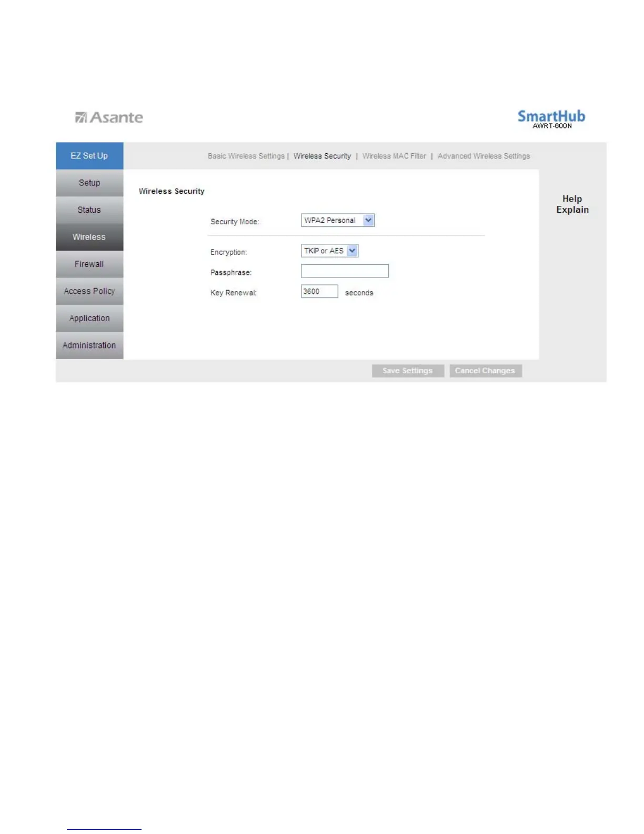
Task: Go to the Application menu
Action: point(89,318)
